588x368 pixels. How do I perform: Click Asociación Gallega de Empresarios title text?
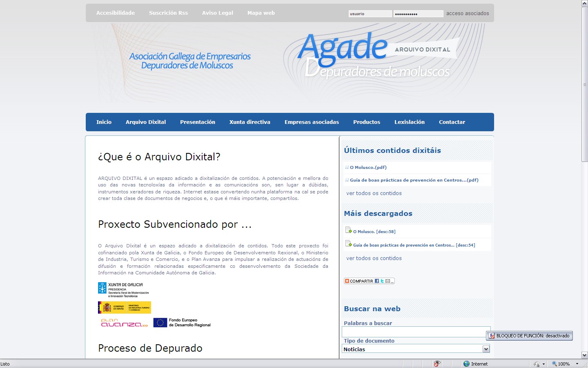coord(190,61)
